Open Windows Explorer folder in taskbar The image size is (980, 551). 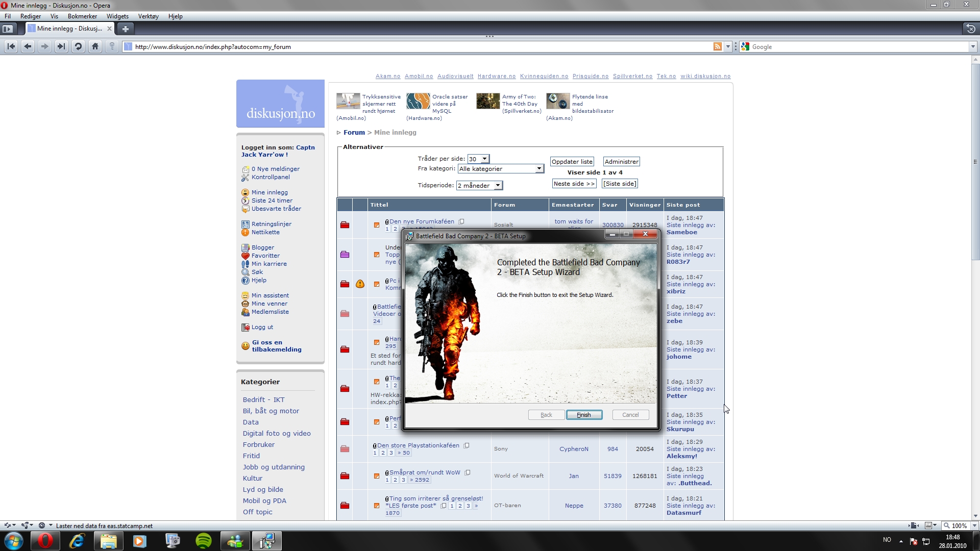108,541
